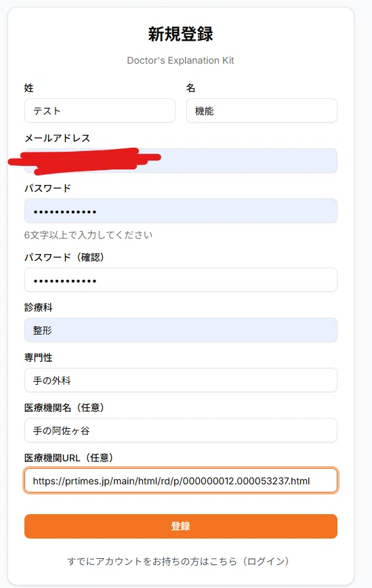Viewport: 372px width, 588px height.
Task: Click the 専門性 label
Action: click(38, 358)
